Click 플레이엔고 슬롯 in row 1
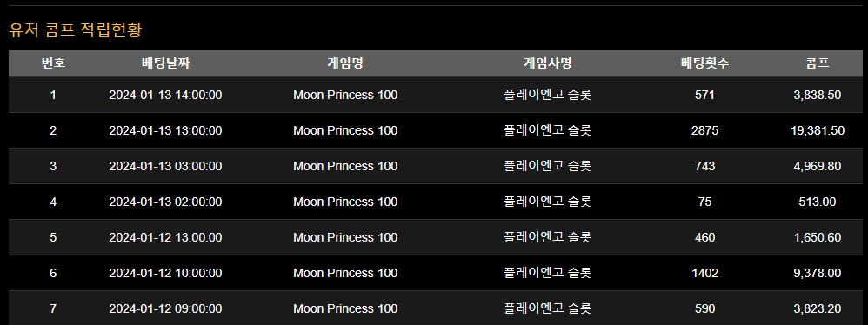868x325 pixels. 547,95
